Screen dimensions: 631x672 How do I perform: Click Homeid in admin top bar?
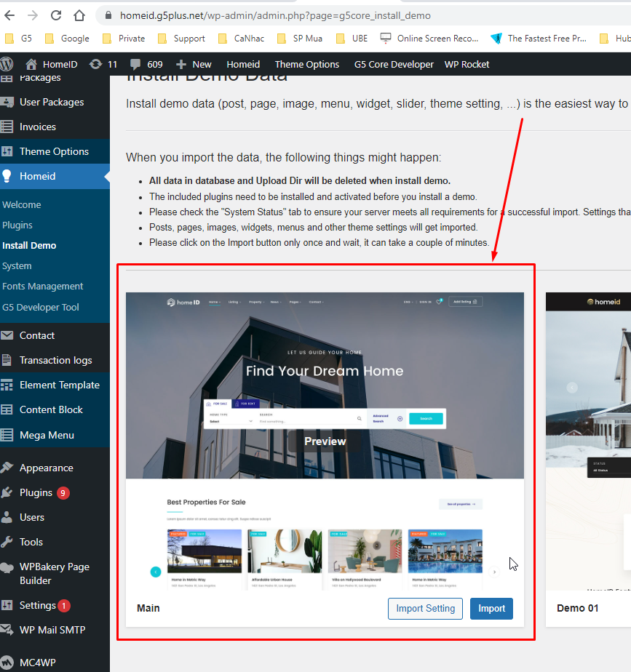243,64
